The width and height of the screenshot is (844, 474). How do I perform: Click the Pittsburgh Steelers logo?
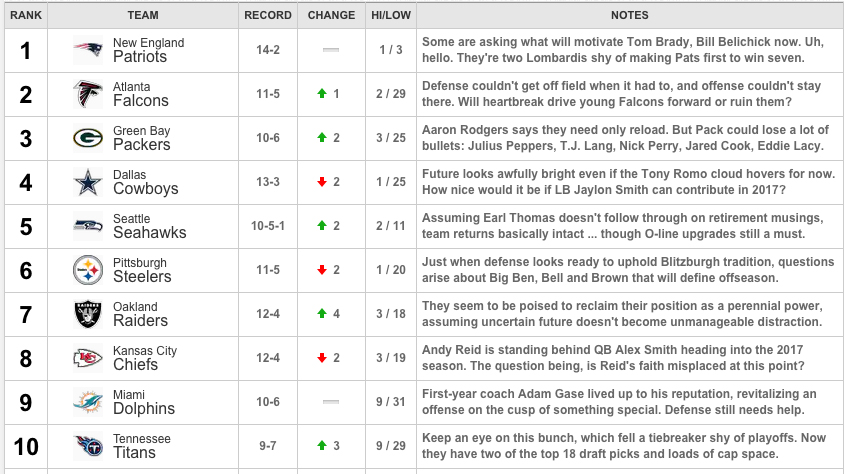[88, 270]
